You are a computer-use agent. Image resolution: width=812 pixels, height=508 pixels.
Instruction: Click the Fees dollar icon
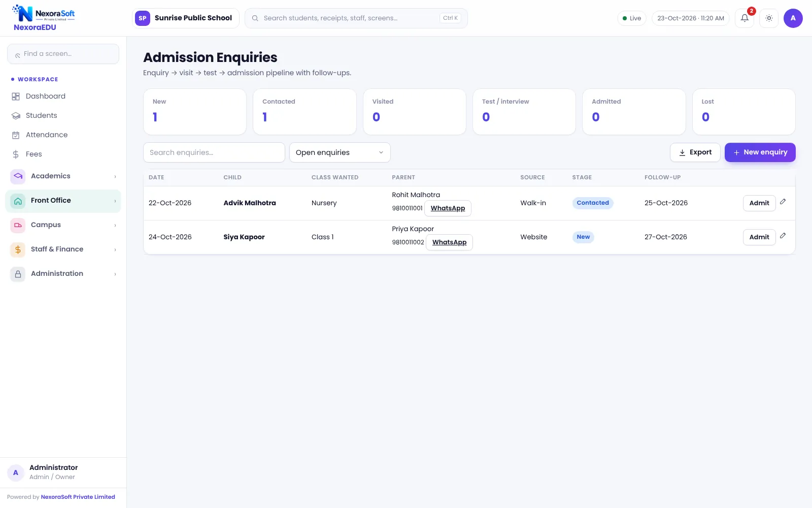click(x=16, y=154)
